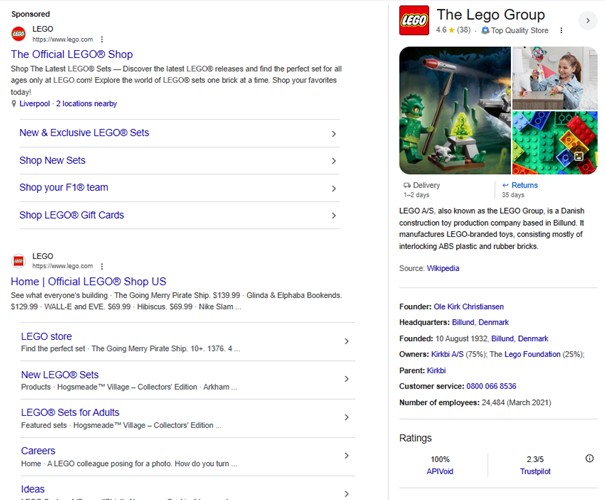The height and width of the screenshot is (500, 605).
Task: Click the chevron on the LEGO store sitelink
Action: (346, 341)
